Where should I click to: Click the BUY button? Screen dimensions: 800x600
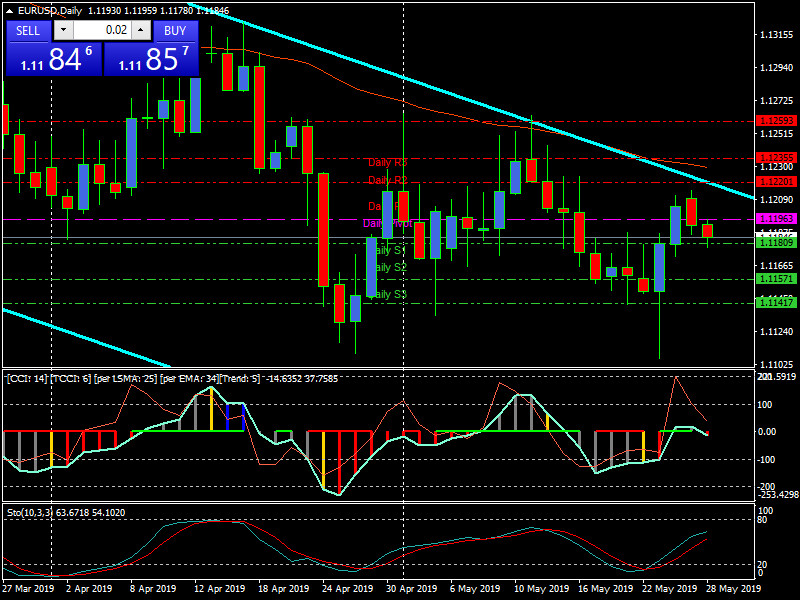coord(174,31)
